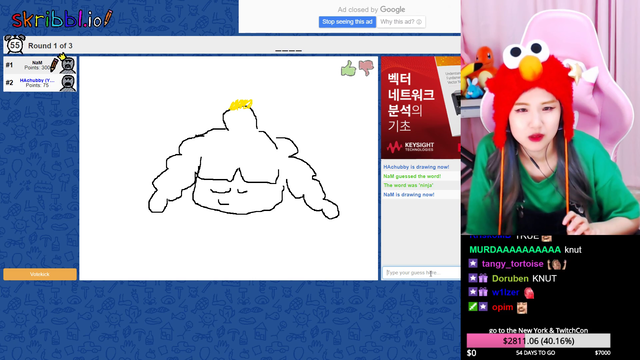
Task: Click 'NaM is drawing now!' chat message
Action: click(409, 195)
